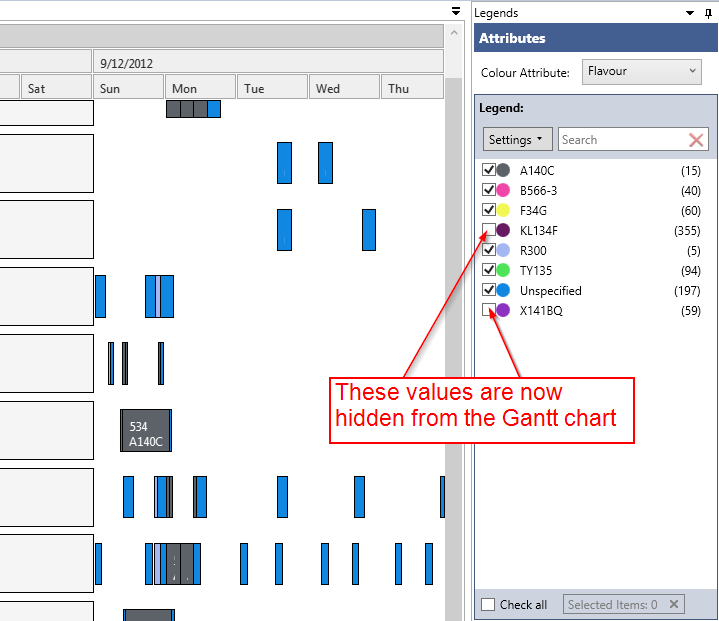
Task: Open the Legends panel options arrow
Action: point(690,13)
